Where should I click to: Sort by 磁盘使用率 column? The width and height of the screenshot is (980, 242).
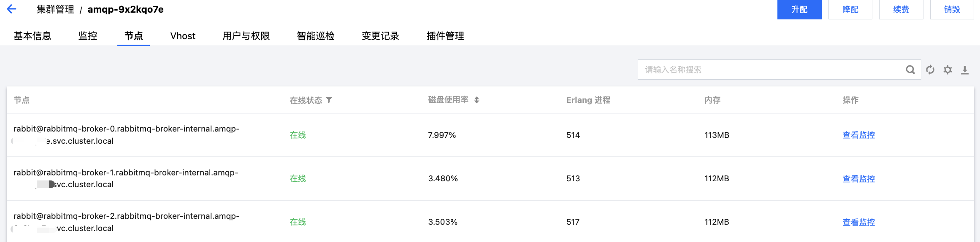476,100
